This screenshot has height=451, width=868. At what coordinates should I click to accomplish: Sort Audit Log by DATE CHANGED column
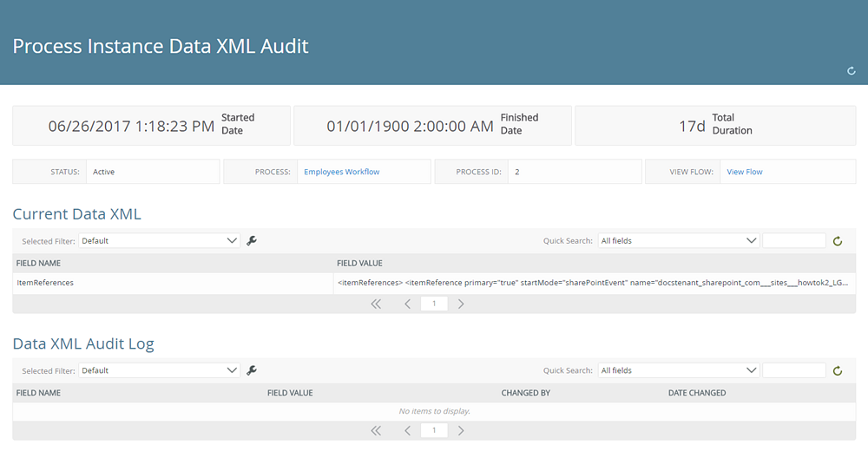coord(697,393)
